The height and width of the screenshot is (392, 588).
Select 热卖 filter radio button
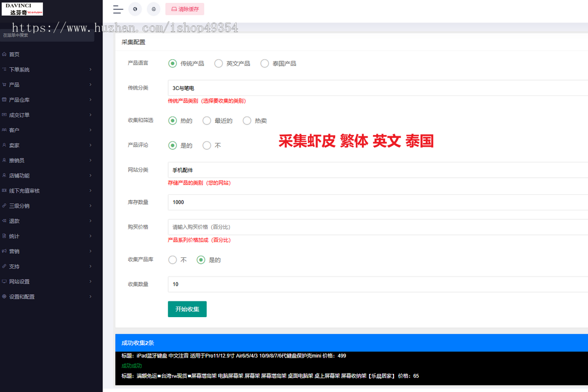point(246,120)
